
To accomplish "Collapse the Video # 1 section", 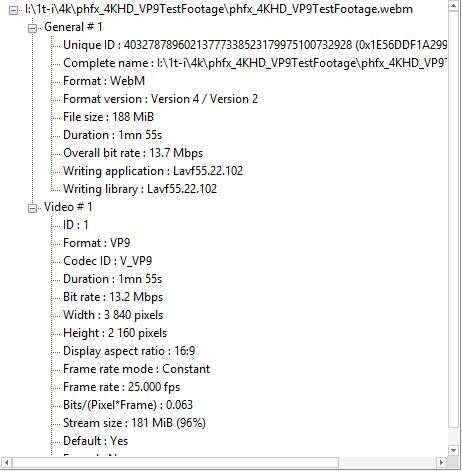I will coord(32,208).
